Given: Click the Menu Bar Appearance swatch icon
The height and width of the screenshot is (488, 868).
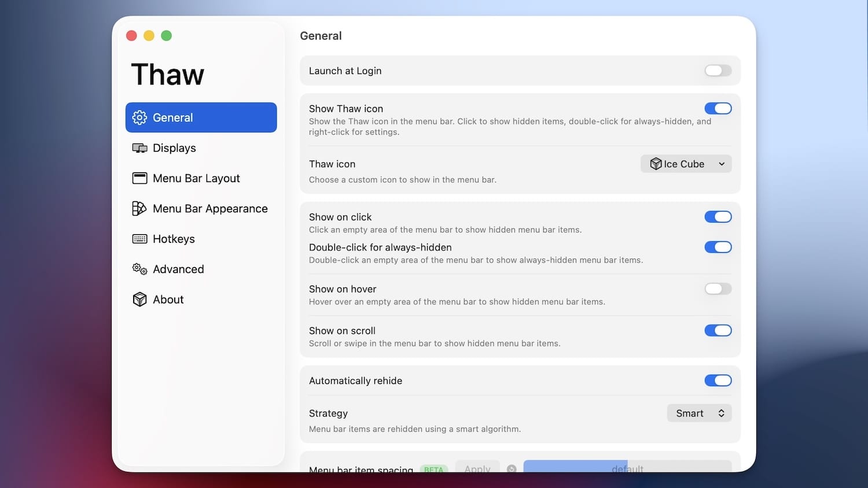Looking at the screenshot, I should coord(139,209).
